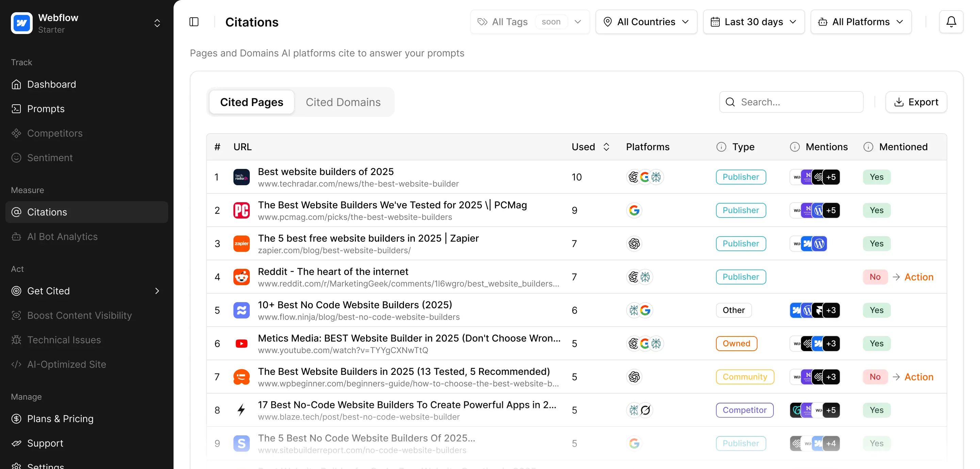This screenshot has width=980, height=469.
Task: Open the Last 30 days date filter
Action: (753, 22)
